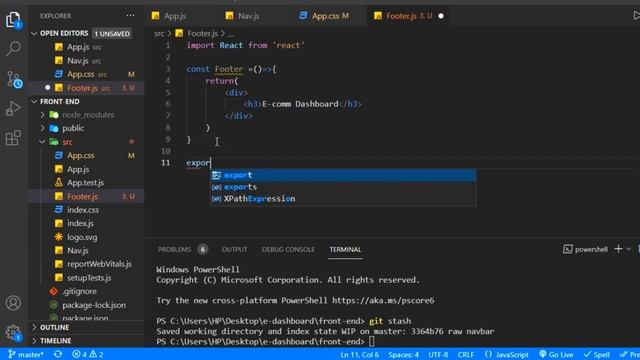Image resolution: width=640 pixels, height=360 pixels.
Task: Select the TERMINAL panel tab
Action: pyautogui.click(x=345, y=249)
